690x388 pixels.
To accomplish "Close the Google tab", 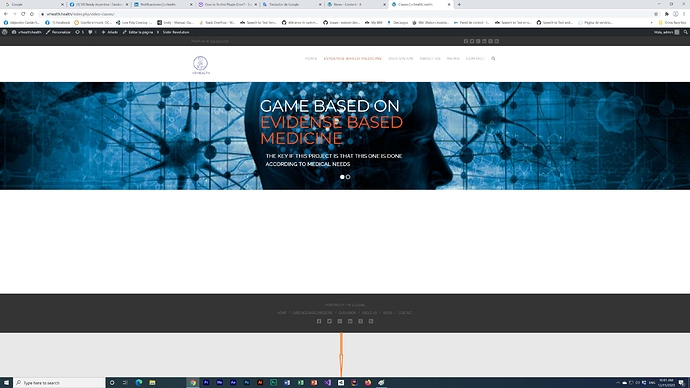I will coord(62,4).
